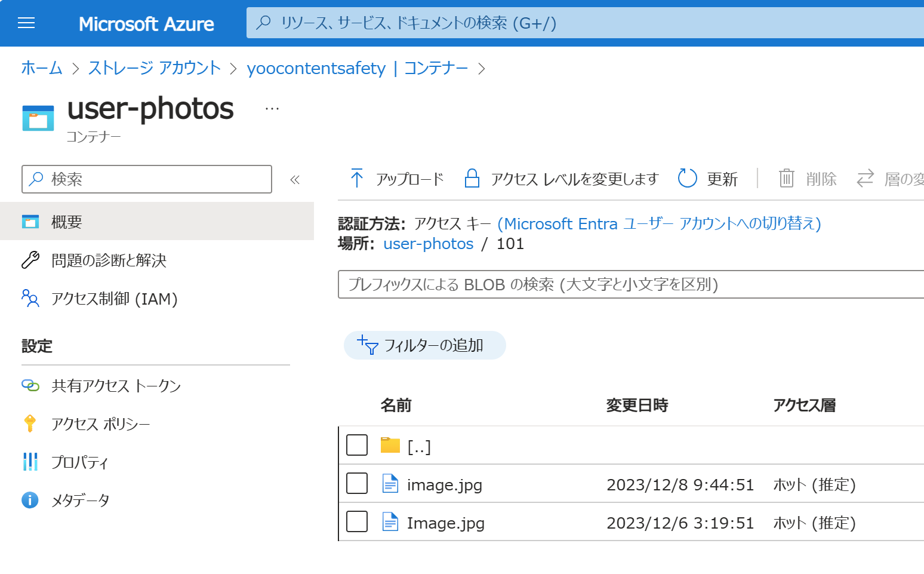Click date 2023/12/8 9:44:51
Screen dimensions: 924x574
tap(680, 484)
